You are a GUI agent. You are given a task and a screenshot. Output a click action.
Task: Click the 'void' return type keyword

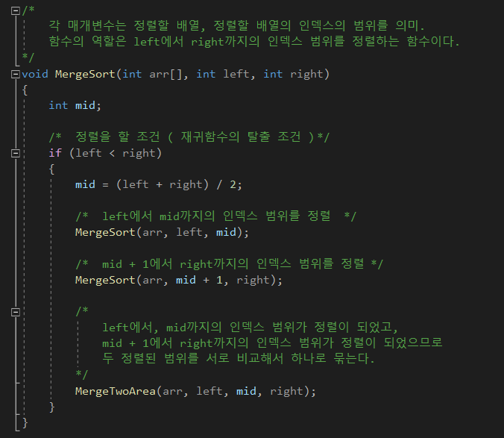35,75
